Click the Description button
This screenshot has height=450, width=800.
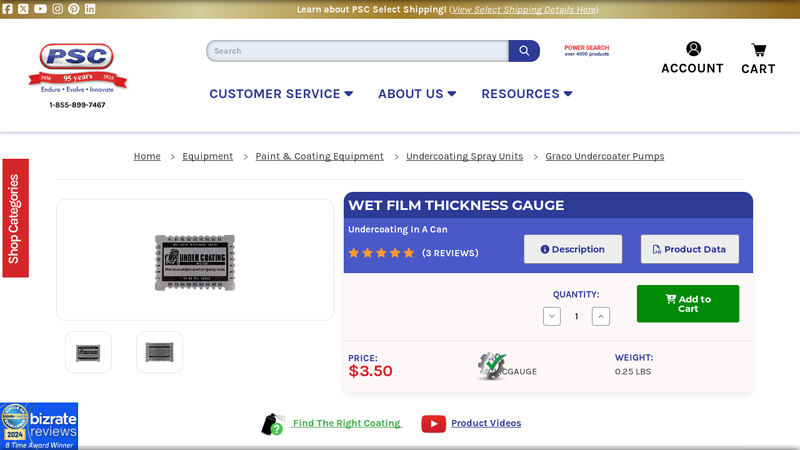[573, 249]
